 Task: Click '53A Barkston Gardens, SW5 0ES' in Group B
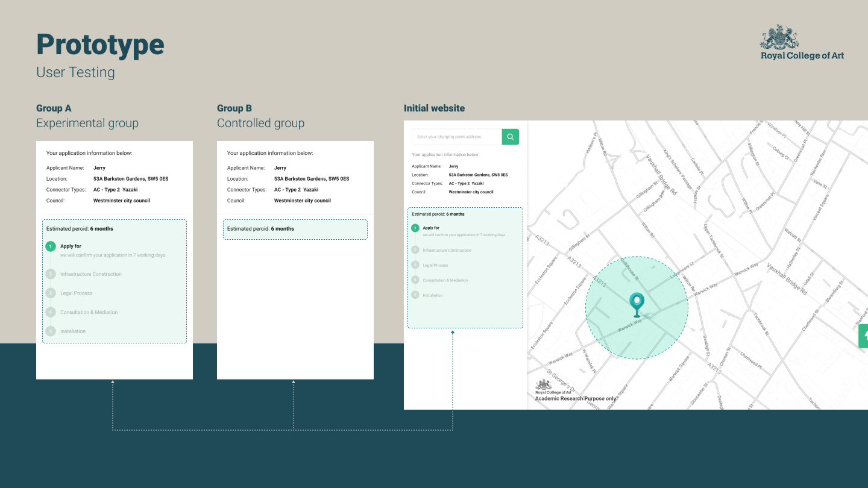[x=312, y=179]
